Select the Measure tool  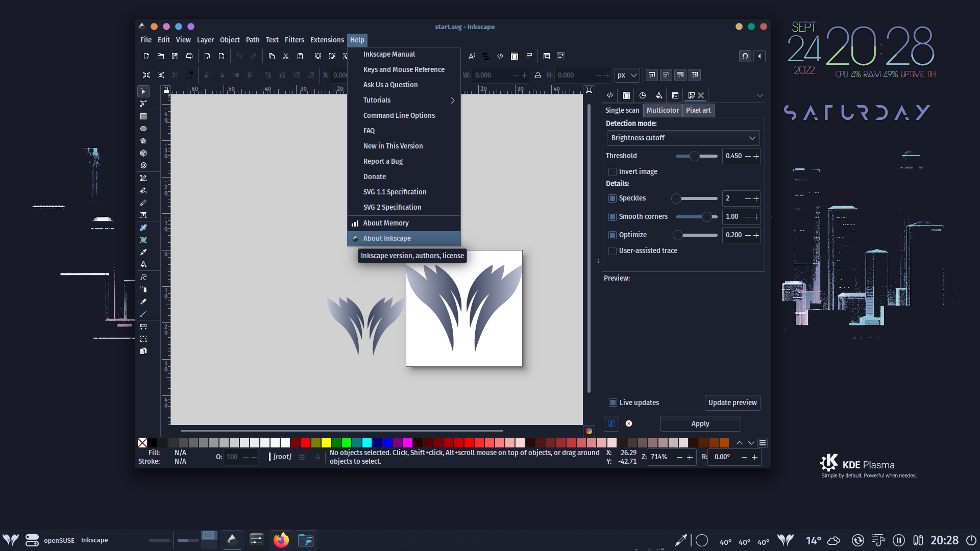pos(143,327)
